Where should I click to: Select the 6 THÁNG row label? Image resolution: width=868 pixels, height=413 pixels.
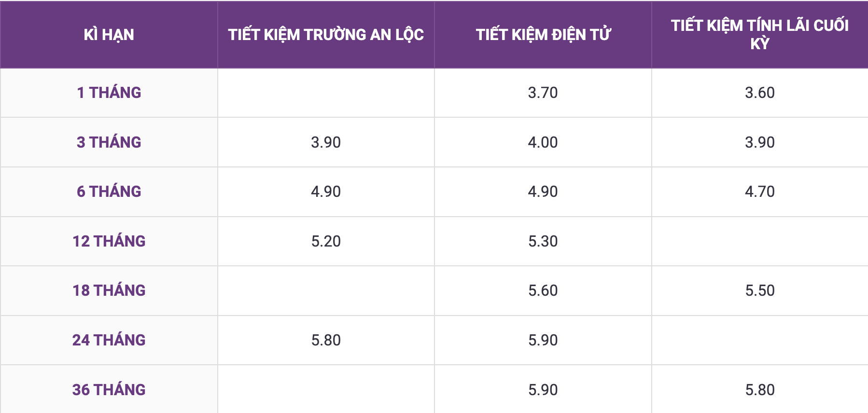[x=109, y=192]
